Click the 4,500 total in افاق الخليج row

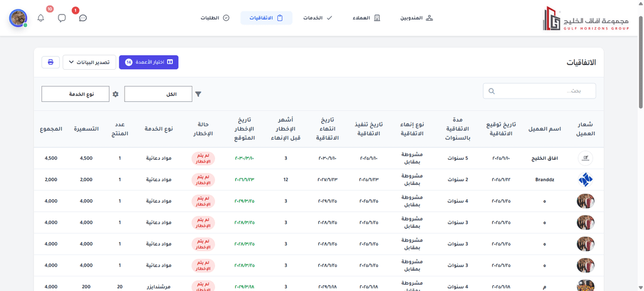(x=51, y=158)
